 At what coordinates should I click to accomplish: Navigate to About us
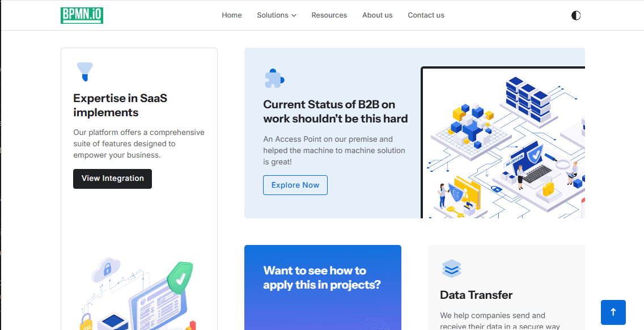point(377,15)
